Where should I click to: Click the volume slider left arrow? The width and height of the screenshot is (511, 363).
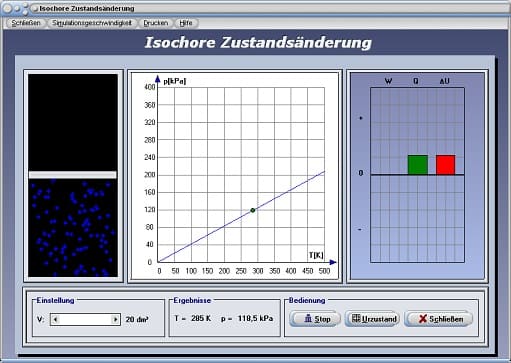coord(55,319)
